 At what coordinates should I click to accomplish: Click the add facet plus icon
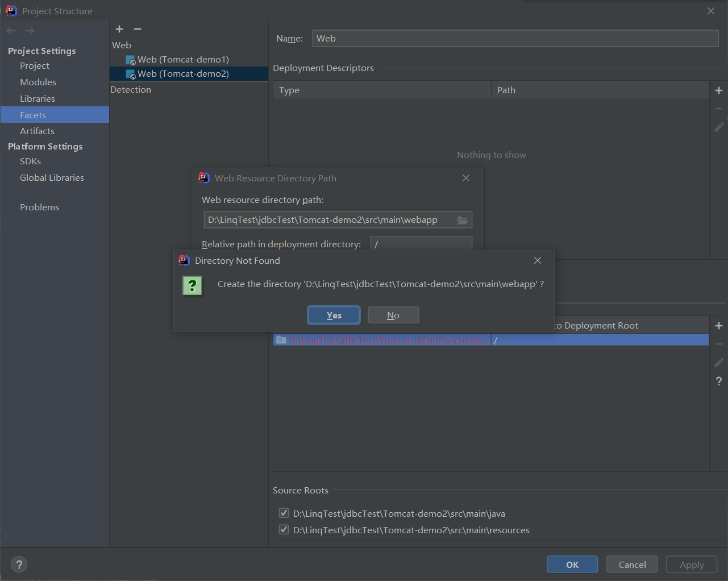click(119, 29)
